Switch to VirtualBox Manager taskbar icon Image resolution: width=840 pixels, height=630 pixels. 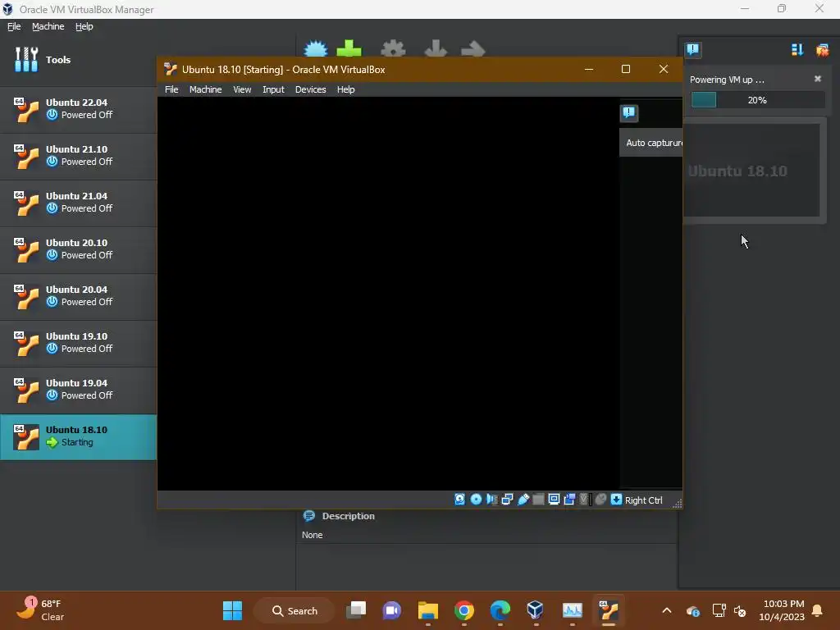tap(535, 610)
